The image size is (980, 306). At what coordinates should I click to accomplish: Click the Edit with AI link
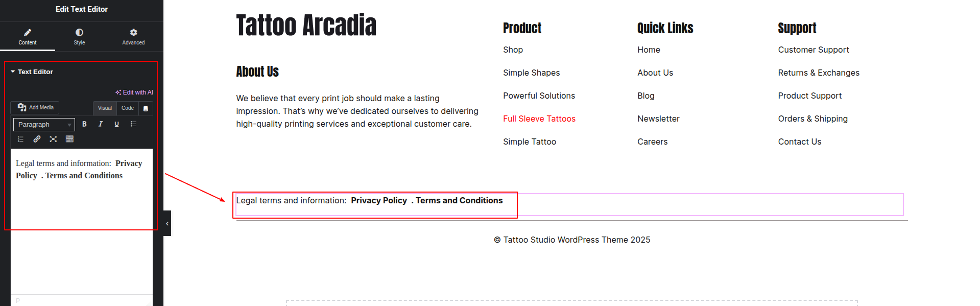134,92
